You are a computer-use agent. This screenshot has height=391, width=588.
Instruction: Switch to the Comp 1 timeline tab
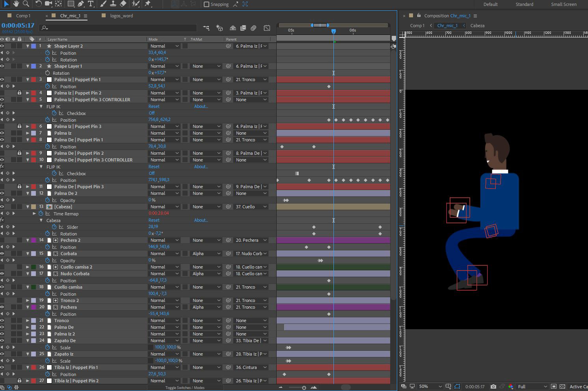point(23,16)
